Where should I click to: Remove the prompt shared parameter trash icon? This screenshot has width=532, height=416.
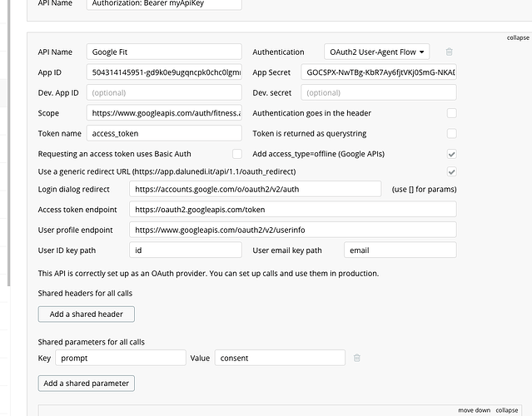click(x=357, y=358)
